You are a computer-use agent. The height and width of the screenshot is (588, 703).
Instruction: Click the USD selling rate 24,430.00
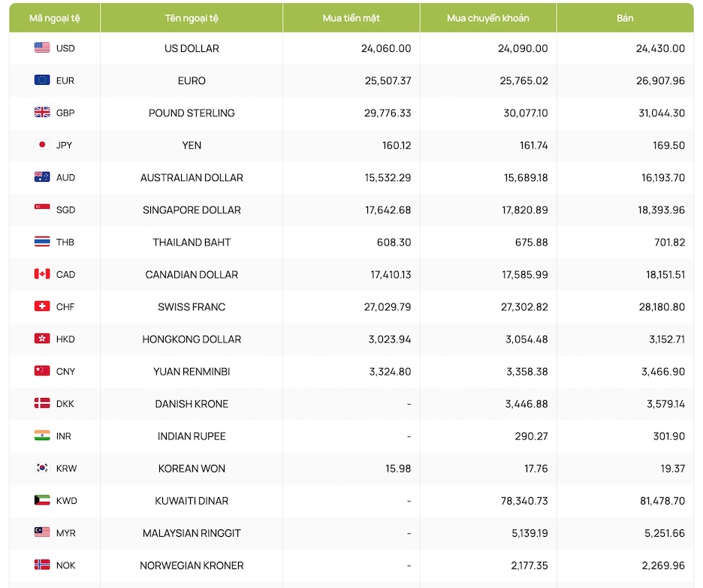[660, 48]
